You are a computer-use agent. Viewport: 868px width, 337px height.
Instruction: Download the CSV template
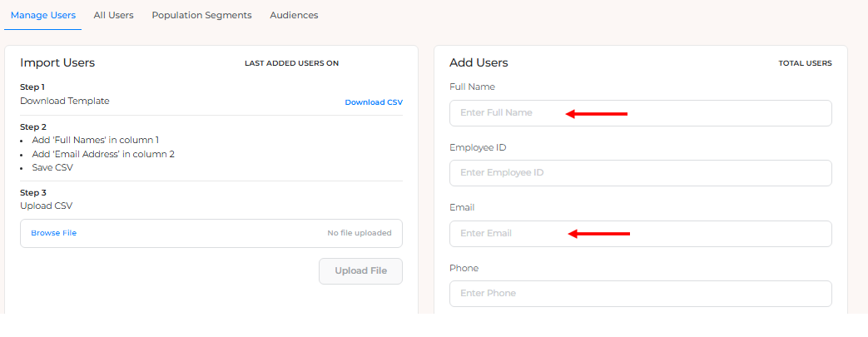pos(374,102)
